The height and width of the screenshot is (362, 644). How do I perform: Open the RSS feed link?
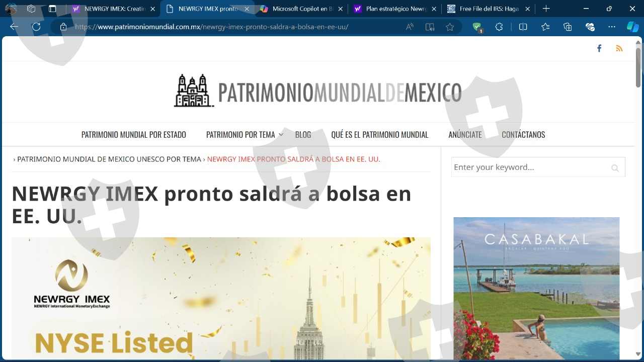click(x=619, y=48)
